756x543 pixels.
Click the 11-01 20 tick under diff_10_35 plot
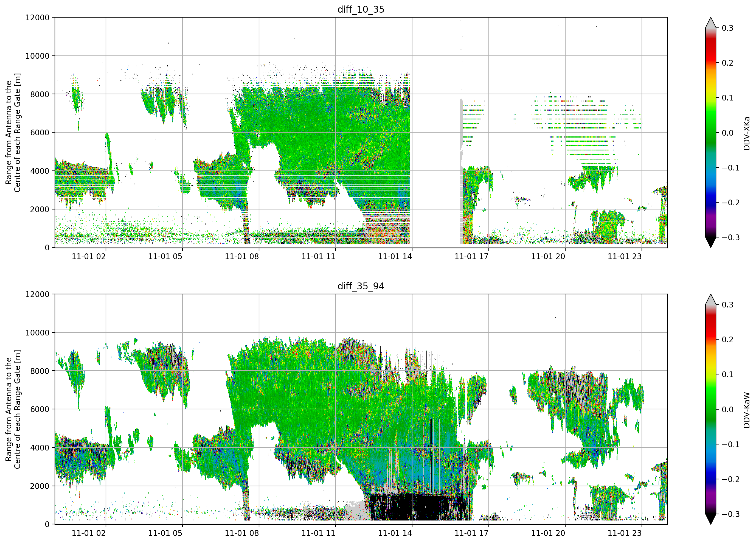pos(548,256)
